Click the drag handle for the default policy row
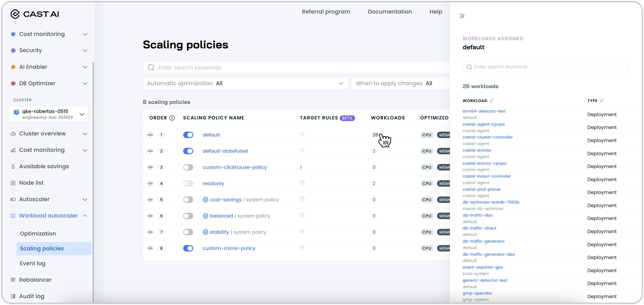 pyautogui.click(x=150, y=135)
